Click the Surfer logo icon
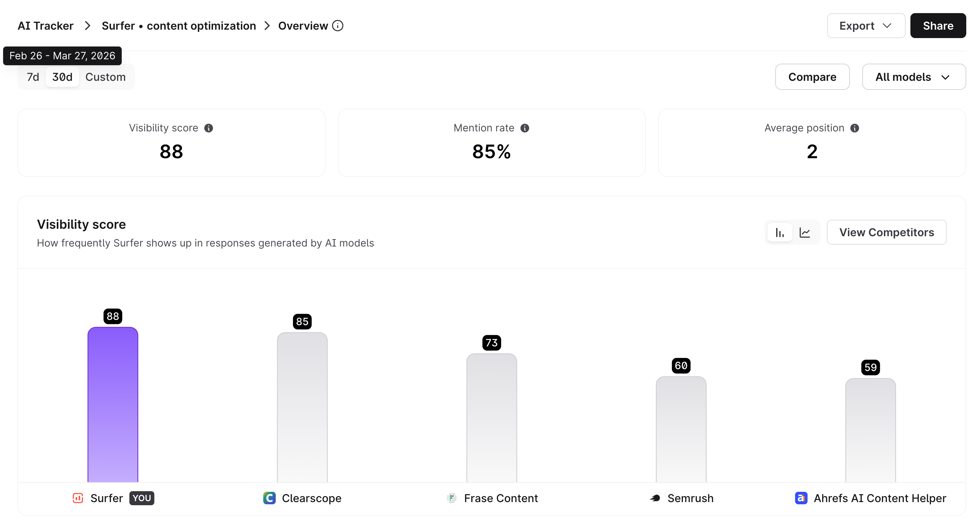 click(x=78, y=498)
